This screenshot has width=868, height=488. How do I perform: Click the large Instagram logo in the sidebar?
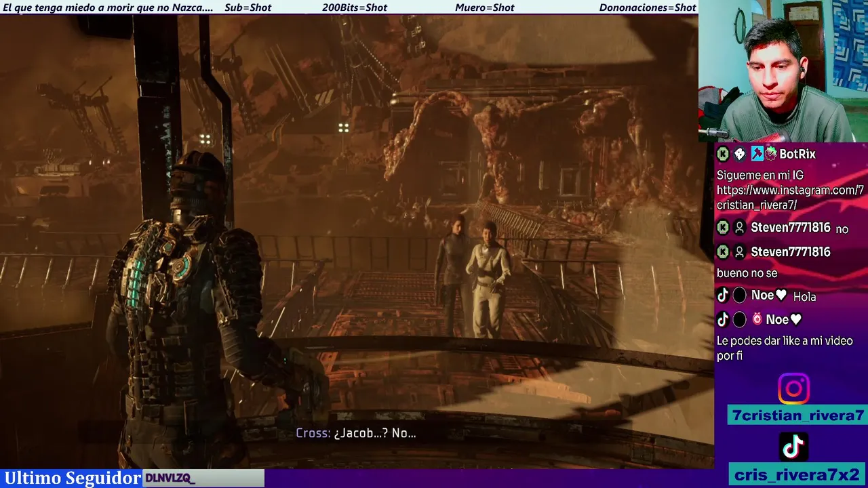click(793, 388)
